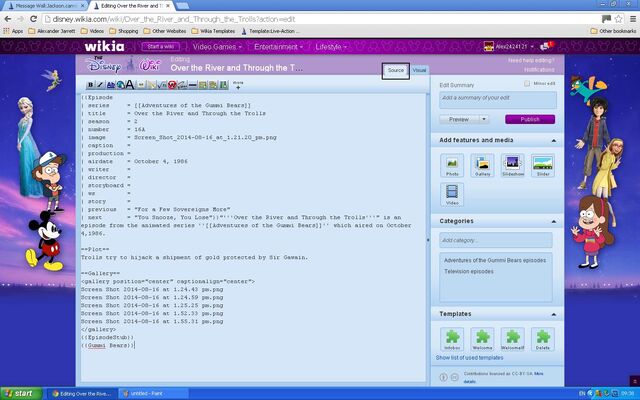This screenshot has height=400, width=640.
Task: Click the airdate October 4, 1986 line
Action: point(134,161)
